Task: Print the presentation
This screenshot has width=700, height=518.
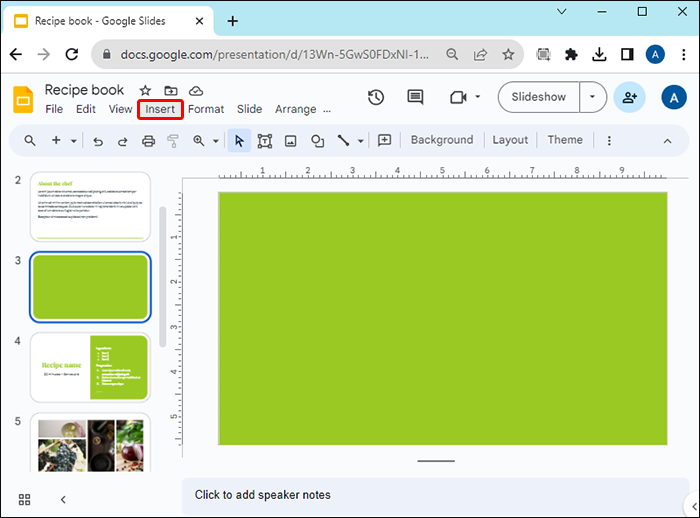Action: point(148,141)
